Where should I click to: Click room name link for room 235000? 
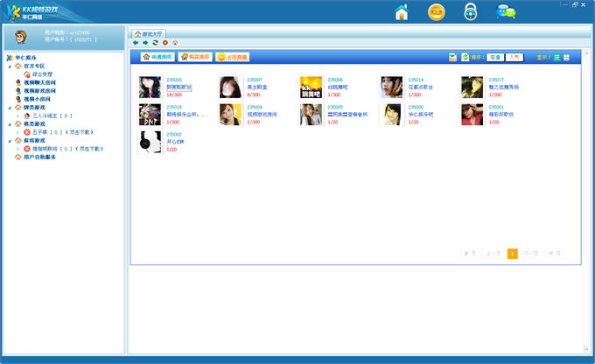coord(421,115)
